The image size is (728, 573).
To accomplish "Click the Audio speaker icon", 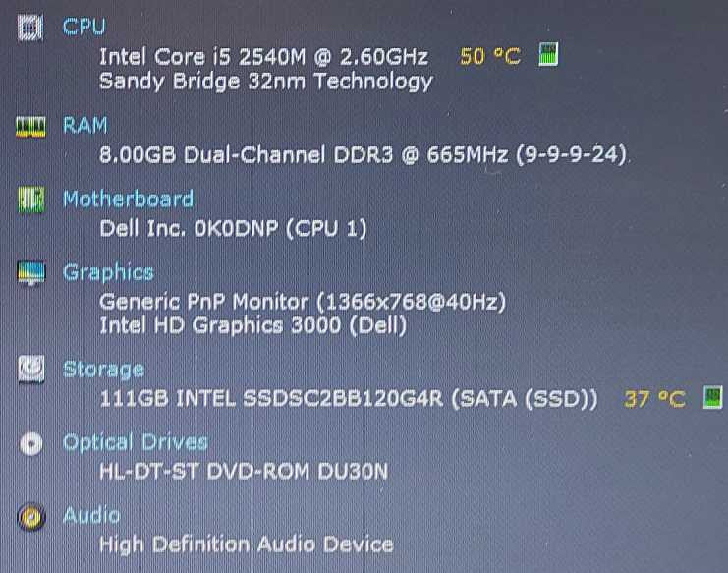I will (31, 517).
